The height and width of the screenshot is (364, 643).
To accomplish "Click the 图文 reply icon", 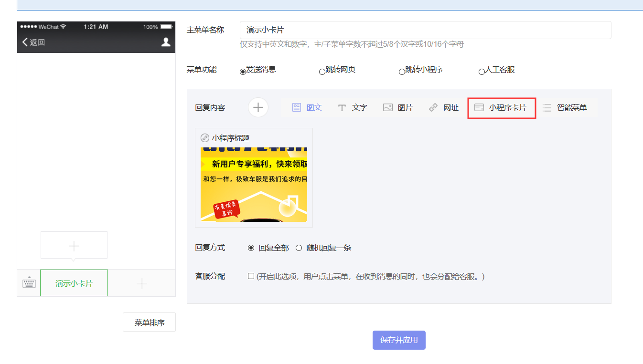I will pos(297,107).
